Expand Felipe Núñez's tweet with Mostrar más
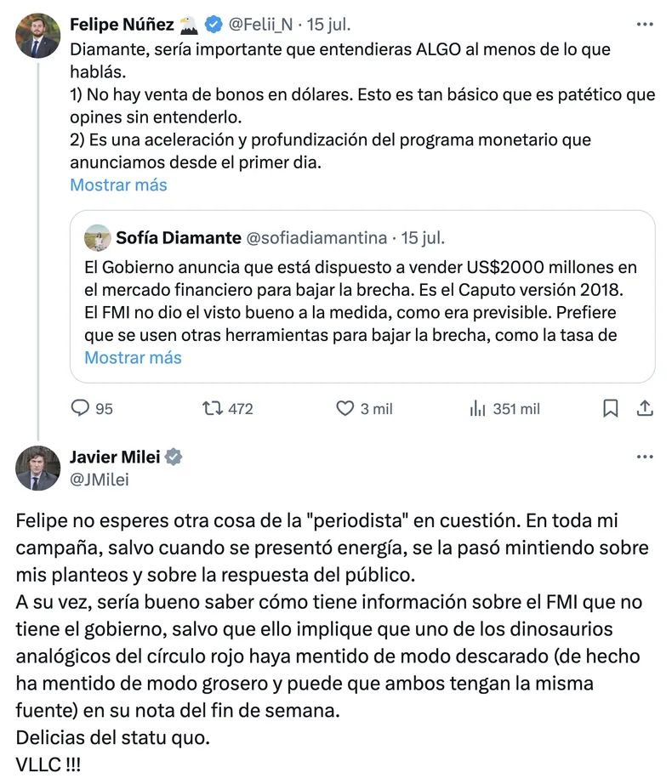This screenshot has width=672, height=784. click(x=118, y=185)
